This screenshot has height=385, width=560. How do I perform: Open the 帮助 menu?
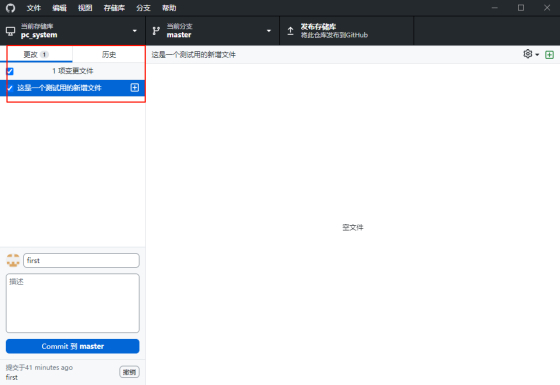point(169,8)
